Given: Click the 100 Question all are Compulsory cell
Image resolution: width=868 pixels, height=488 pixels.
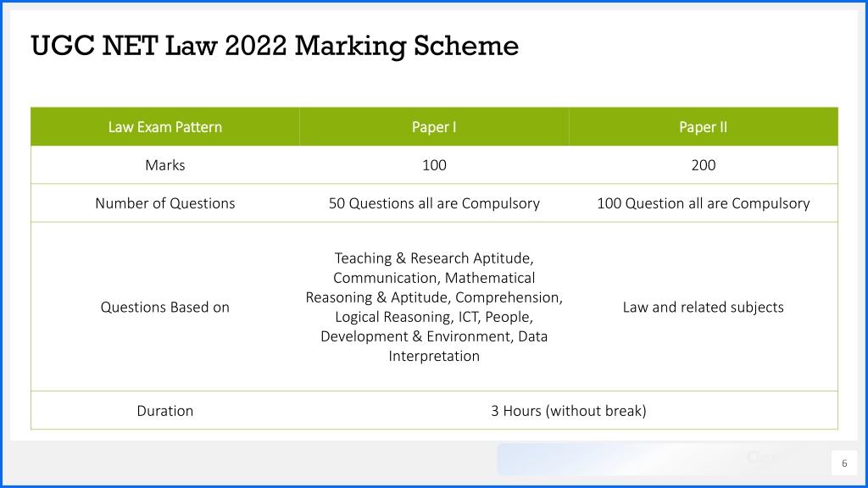Looking at the screenshot, I should point(703,203).
